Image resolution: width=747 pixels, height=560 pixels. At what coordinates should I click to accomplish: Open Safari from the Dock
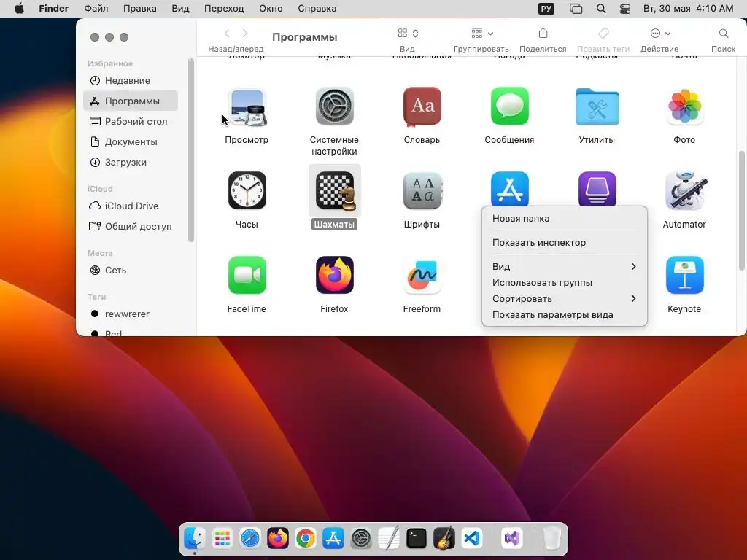pos(250,539)
